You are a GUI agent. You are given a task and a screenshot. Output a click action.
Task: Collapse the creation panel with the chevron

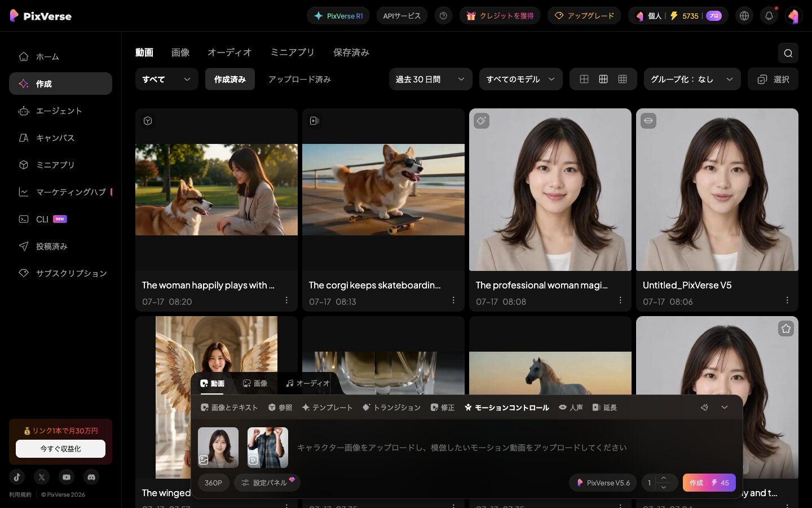click(725, 407)
